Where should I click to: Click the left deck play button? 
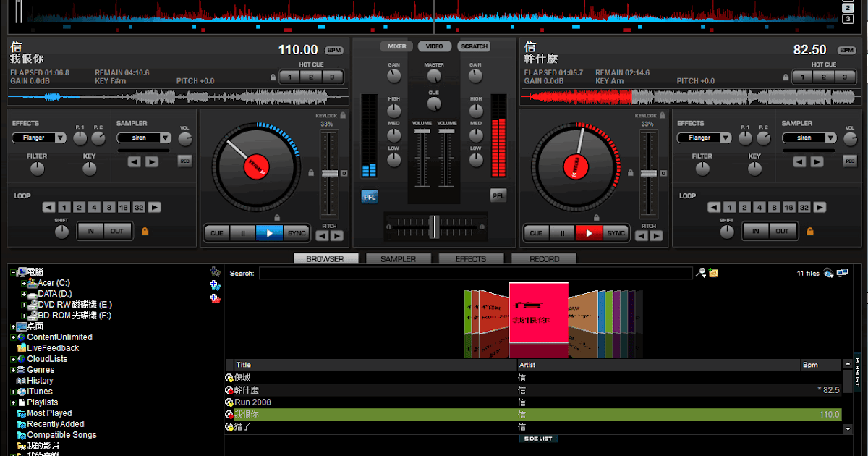click(270, 233)
